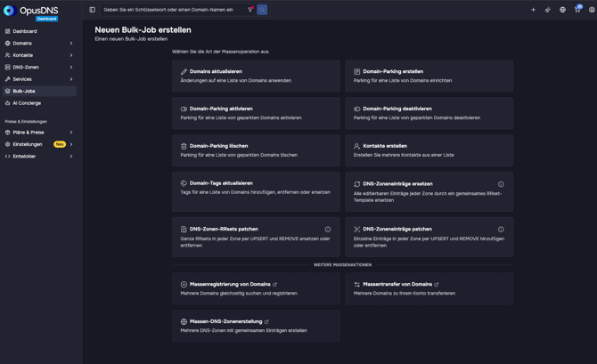This screenshot has width=597, height=364.
Task: Choose Domains aktualisieren card
Action: 256,76
